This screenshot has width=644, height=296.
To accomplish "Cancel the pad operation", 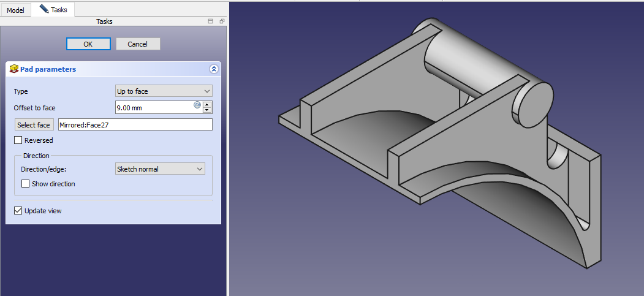I will [138, 44].
